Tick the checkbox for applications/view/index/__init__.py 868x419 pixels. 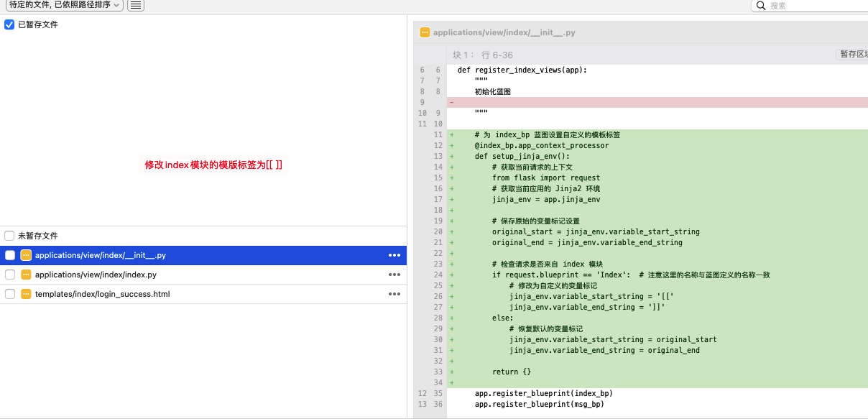10,255
